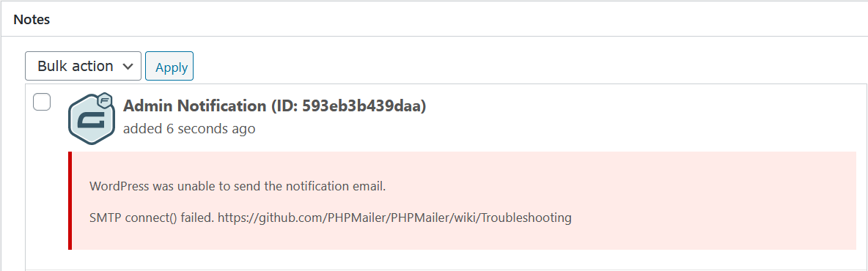
Task: Click the 'WordPress was unable to send' message line
Action: [x=237, y=186]
